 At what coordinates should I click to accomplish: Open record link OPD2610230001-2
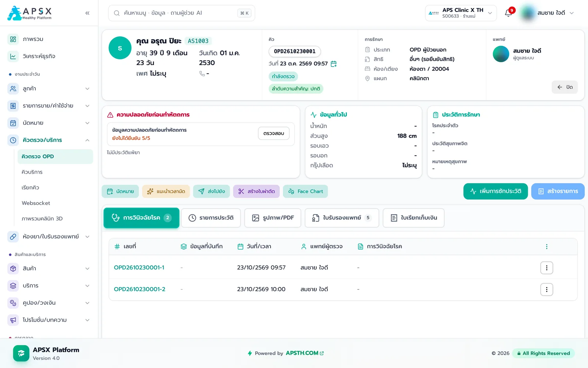pos(140,289)
